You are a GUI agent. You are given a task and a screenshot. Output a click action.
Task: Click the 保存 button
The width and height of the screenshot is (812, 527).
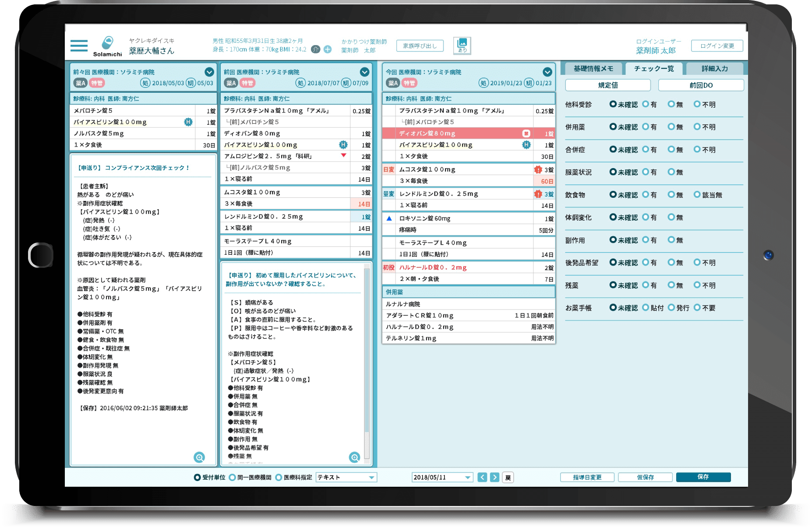point(703,477)
